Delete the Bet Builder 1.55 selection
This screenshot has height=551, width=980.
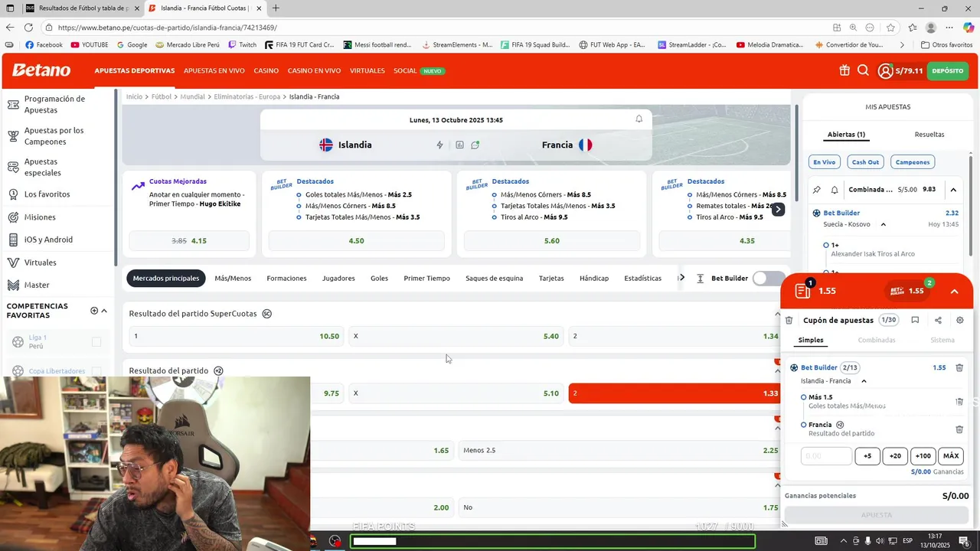coord(959,367)
